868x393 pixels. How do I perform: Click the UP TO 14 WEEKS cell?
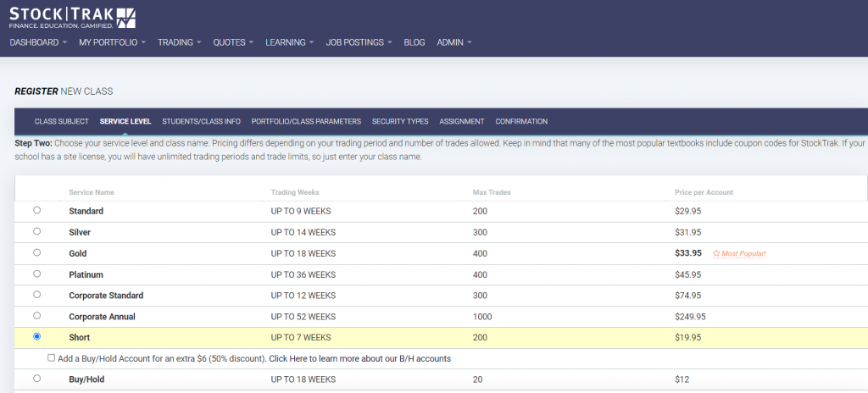(x=303, y=232)
